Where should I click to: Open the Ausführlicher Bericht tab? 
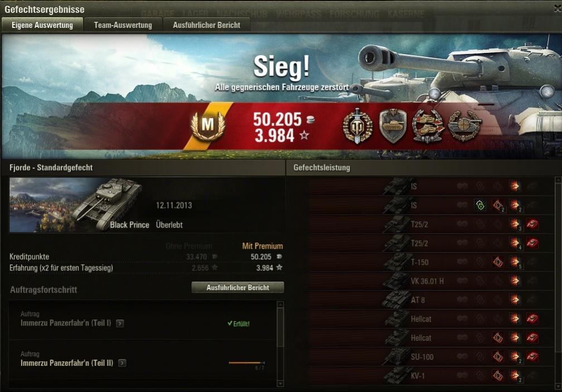click(x=206, y=25)
